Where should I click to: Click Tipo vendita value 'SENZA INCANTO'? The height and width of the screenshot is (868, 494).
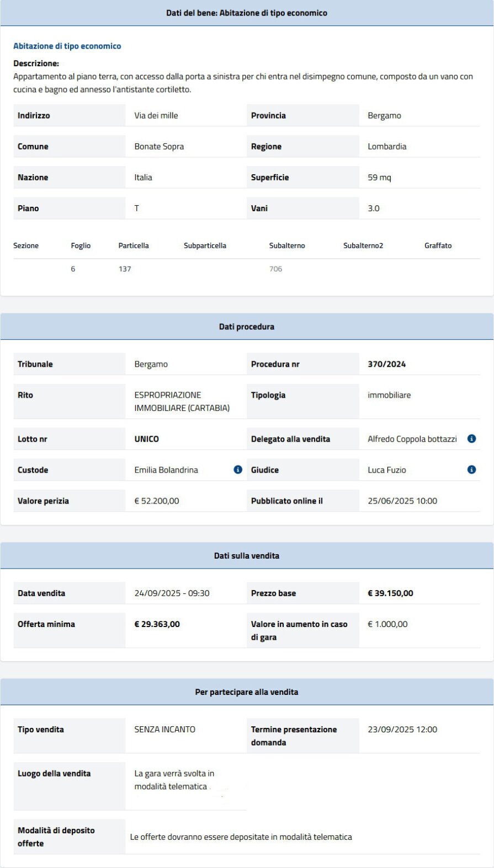click(164, 730)
